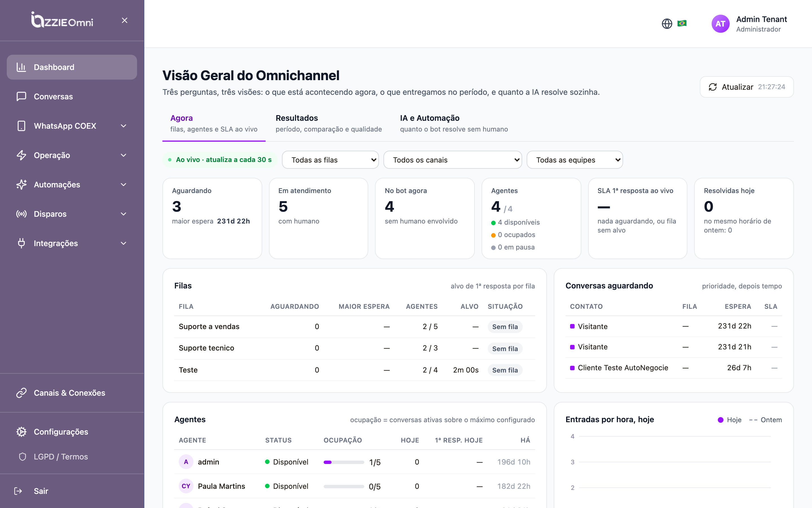812x508 pixels.
Task: Click the iZZIEOmni logo
Action: (62, 20)
